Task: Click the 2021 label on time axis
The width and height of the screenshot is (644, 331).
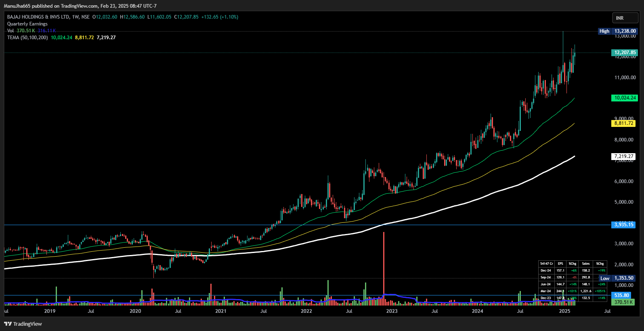Action: pyautogui.click(x=221, y=311)
